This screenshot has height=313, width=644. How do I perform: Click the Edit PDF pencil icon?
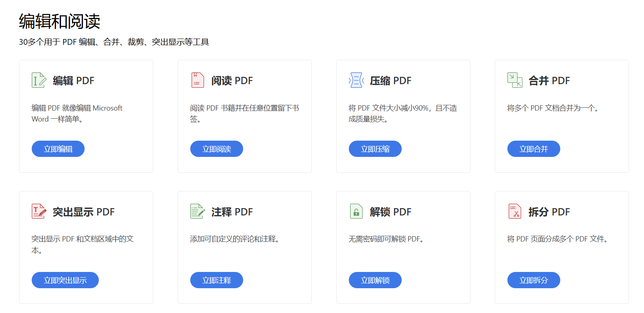[x=39, y=80]
